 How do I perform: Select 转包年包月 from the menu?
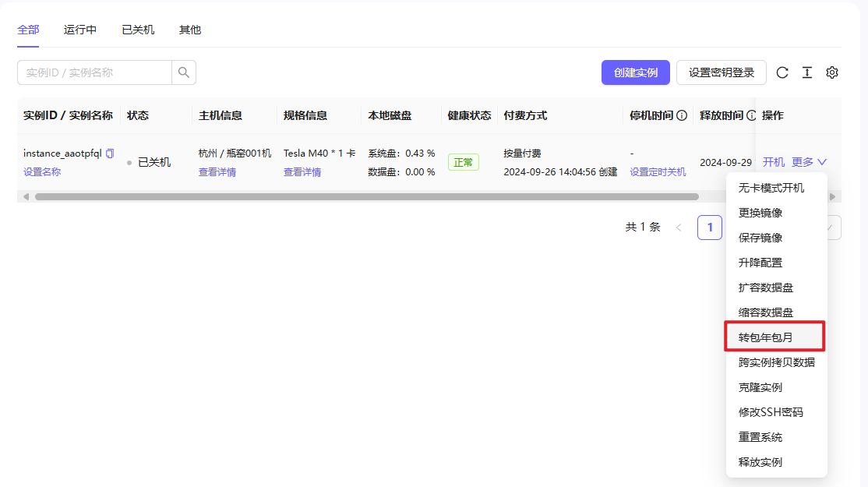tap(775, 337)
